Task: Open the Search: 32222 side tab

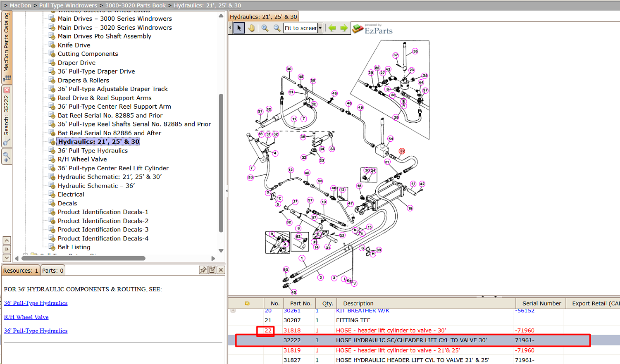Action: pos(7,116)
